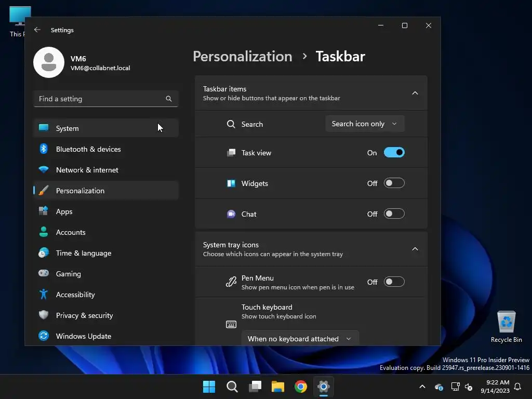The width and height of the screenshot is (532, 399).
Task: Open Task View from the taskbar
Action: [255, 387]
